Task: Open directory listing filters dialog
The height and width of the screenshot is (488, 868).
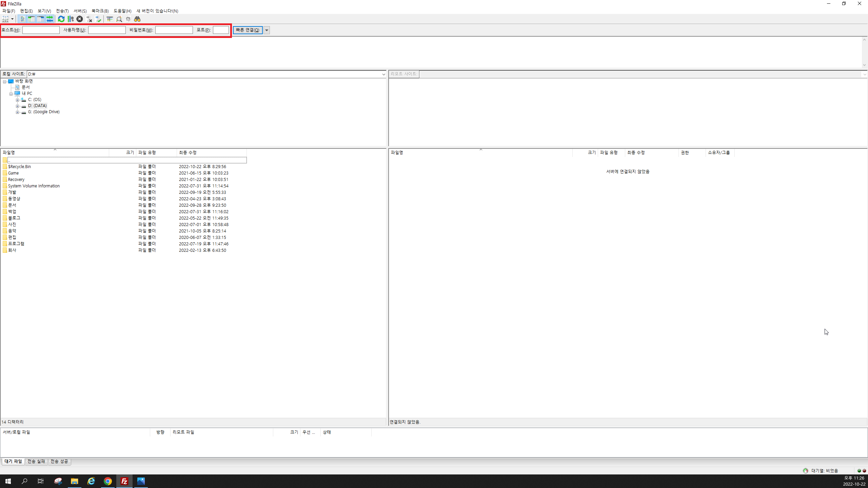Action: point(110,19)
